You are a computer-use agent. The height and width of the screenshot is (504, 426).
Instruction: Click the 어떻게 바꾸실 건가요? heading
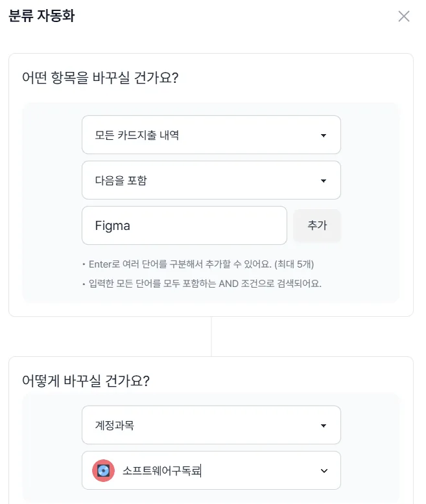coord(86,381)
